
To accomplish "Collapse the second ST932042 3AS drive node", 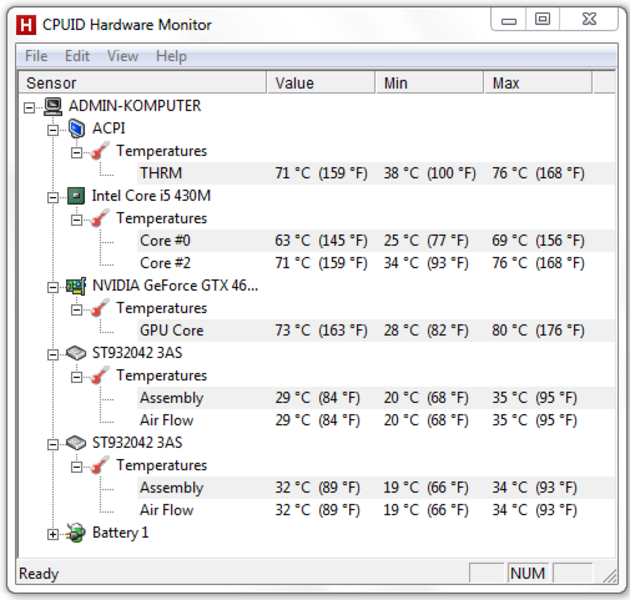I will coord(53,444).
